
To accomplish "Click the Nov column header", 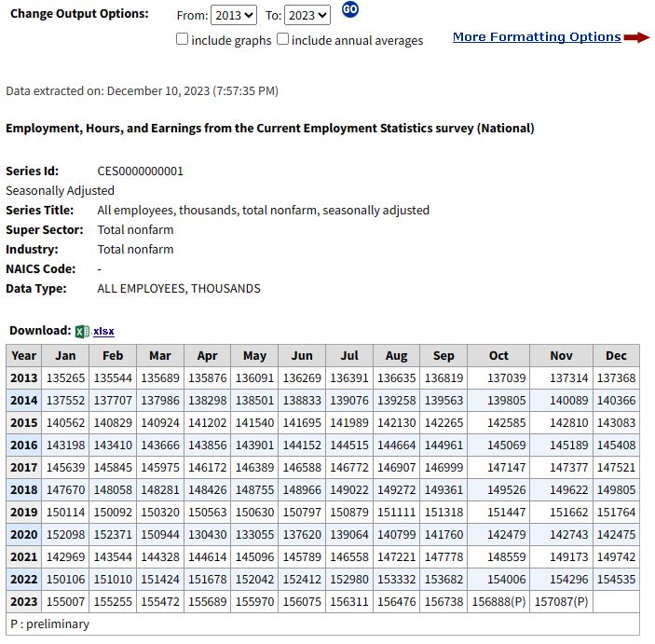I will click(x=561, y=356).
